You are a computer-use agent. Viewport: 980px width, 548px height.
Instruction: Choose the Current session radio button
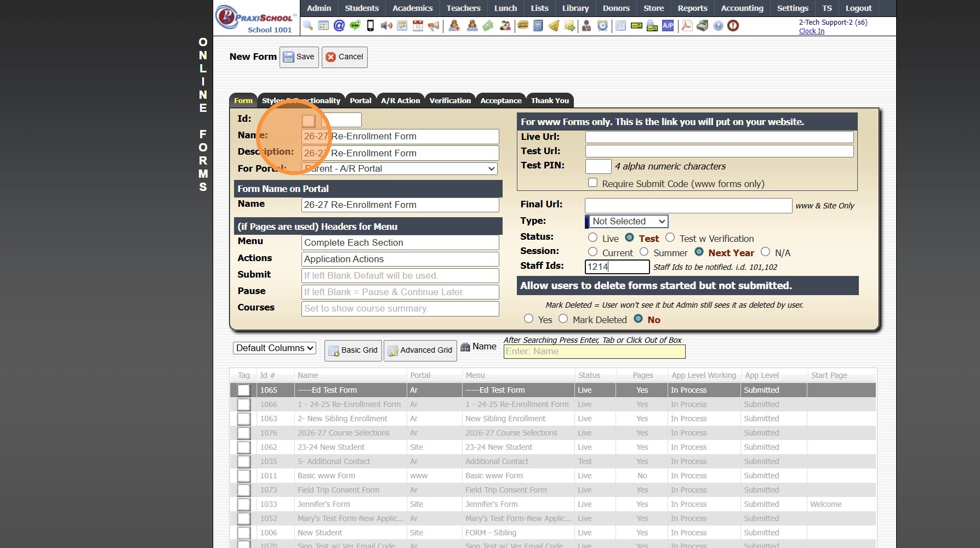[592, 252]
